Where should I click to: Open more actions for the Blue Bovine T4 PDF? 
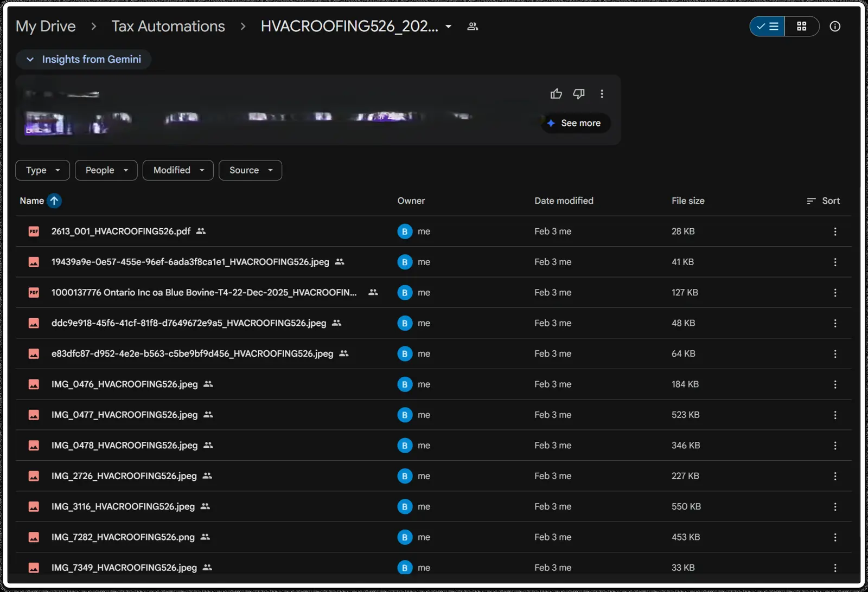835,293
